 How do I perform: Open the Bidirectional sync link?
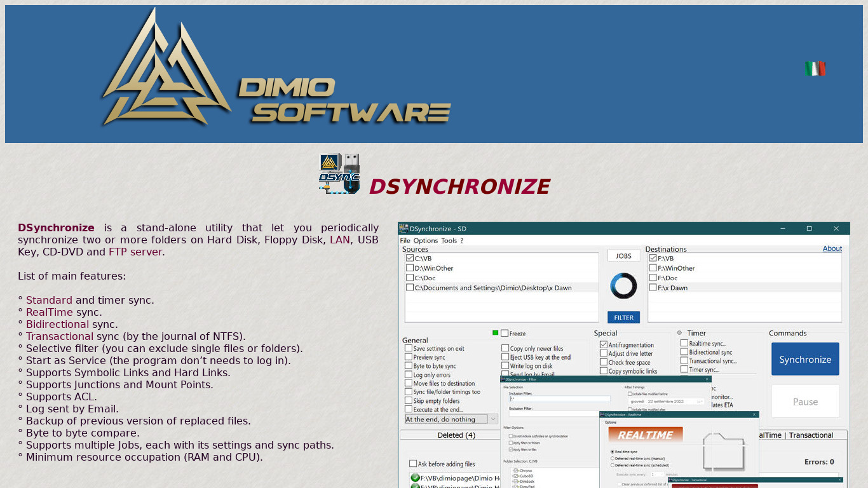(x=57, y=324)
